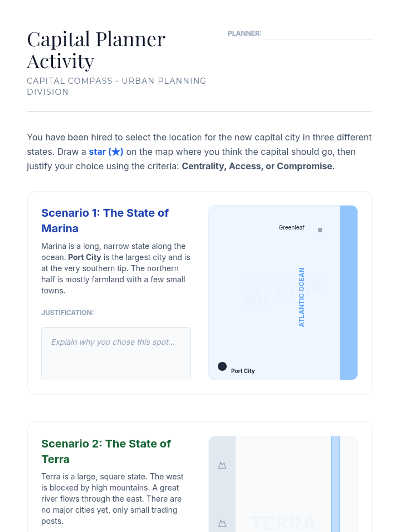399x532 pixels.
Task: Click the gray mountain region on Terra map
Action: tap(222, 492)
